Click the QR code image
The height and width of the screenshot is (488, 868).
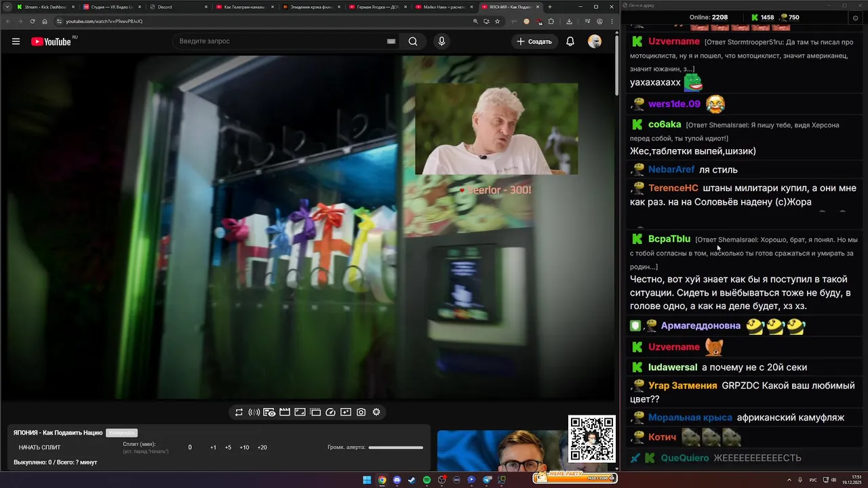[592, 439]
